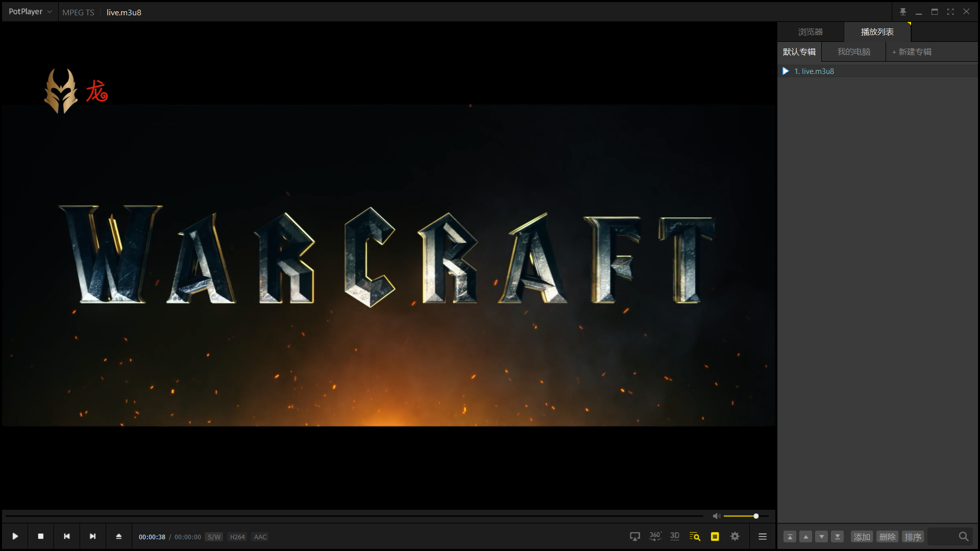
Task: Click 新建专辑 to create new album
Action: coord(912,52)
